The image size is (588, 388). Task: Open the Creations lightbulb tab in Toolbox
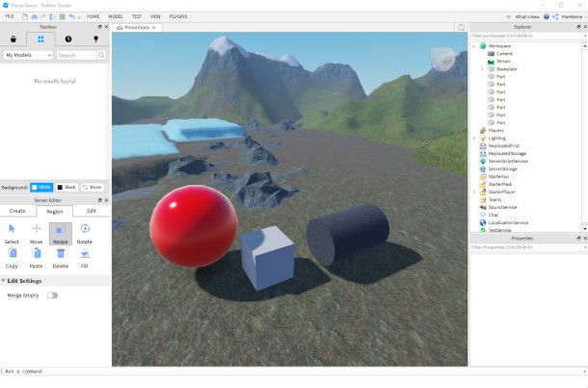click(96, 39)
